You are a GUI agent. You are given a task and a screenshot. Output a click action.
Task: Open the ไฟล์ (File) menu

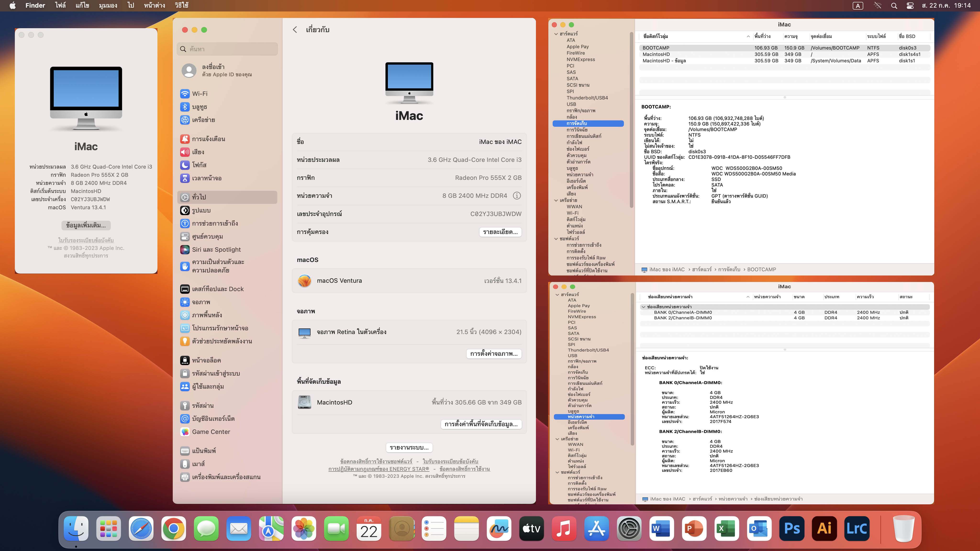point(60,5)
